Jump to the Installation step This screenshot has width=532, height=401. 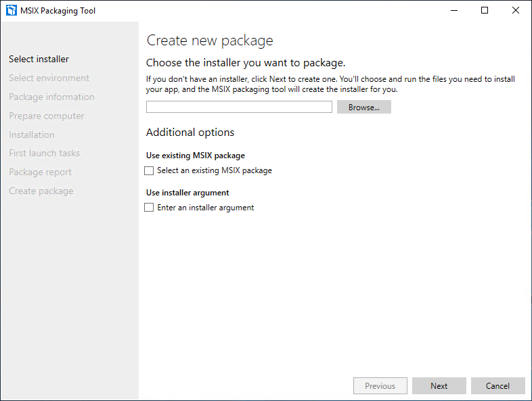32,135
